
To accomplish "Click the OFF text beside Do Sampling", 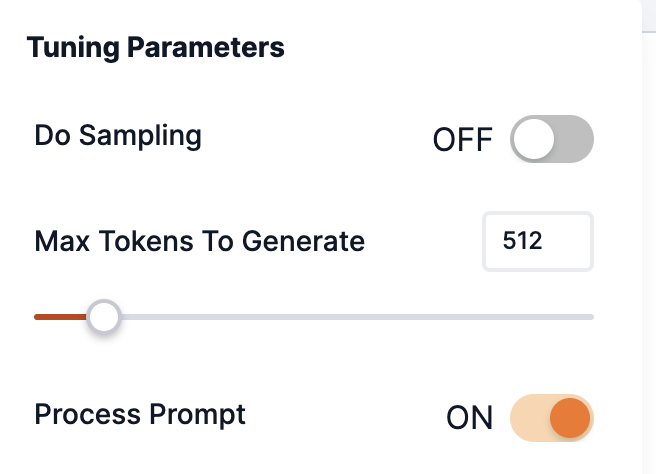I will pos(462,141).
